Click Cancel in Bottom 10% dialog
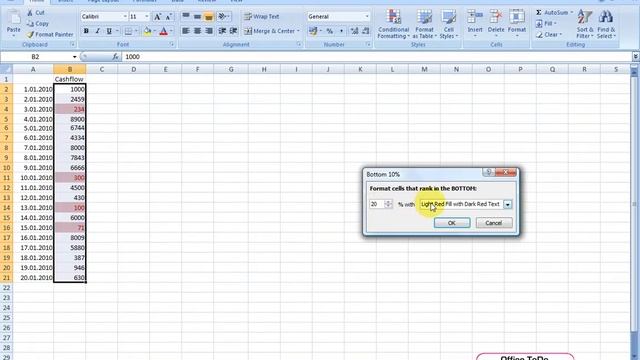640x360 pixels. (493, 223)
